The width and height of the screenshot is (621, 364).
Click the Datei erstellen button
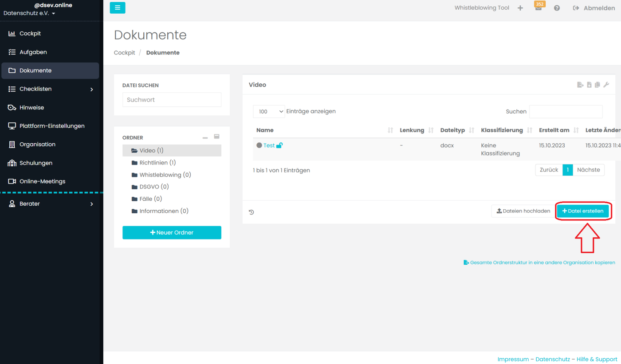[x=583, y=211]
